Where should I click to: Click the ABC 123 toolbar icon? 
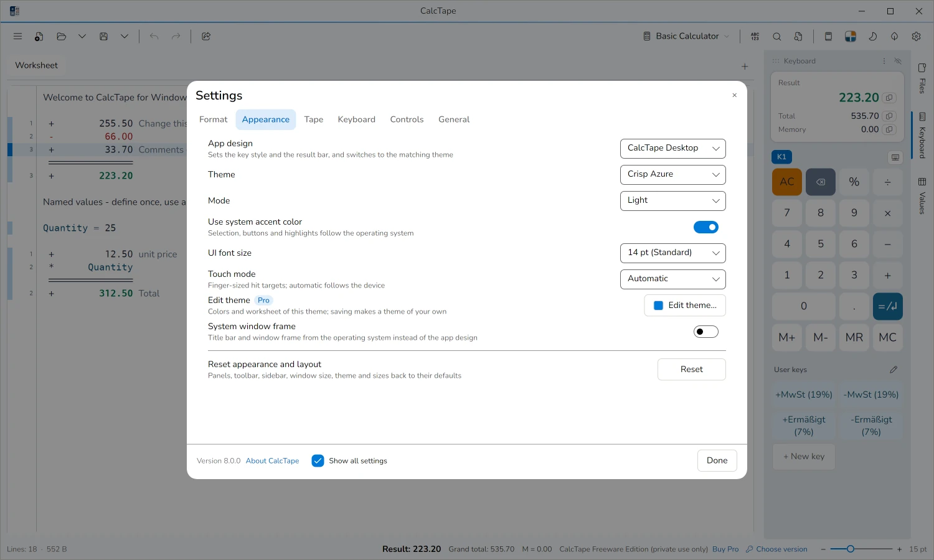click(x=755, y=36)
